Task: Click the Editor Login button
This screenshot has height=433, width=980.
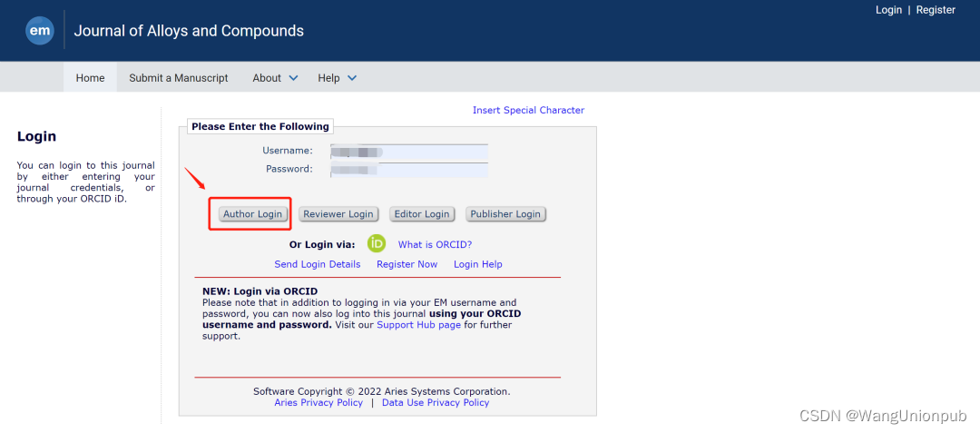Action: click(x=422, y=214)
